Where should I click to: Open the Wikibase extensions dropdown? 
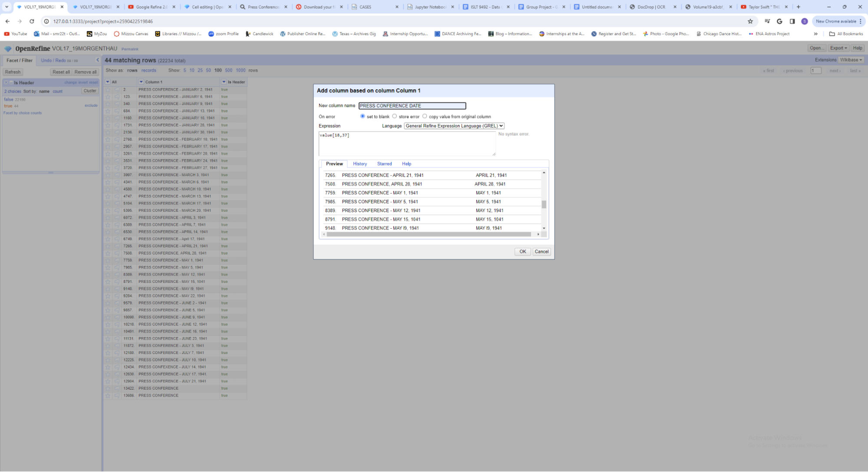tap(851, 60)
